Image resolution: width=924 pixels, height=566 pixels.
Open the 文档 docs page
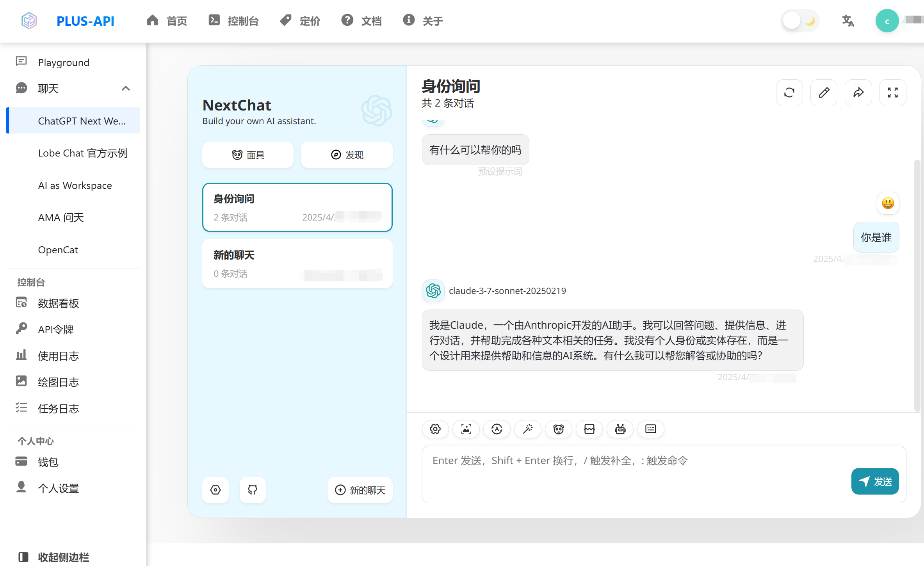(x=361, y=21)
